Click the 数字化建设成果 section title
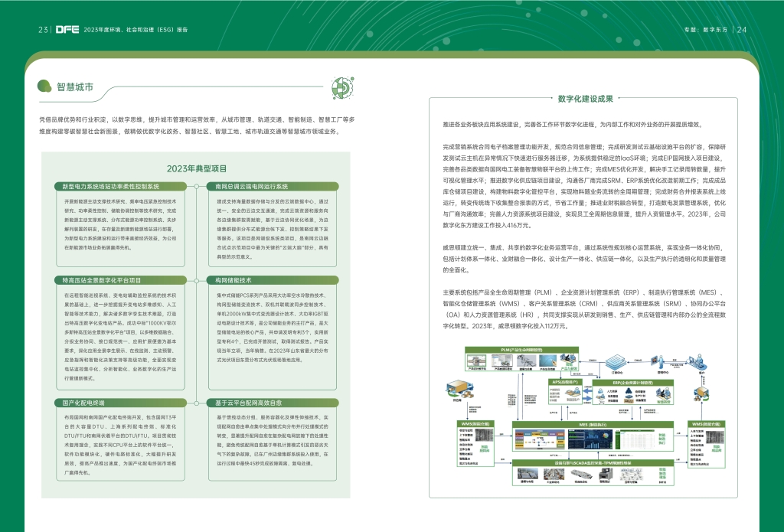784x532 pixels. point(586,98)
